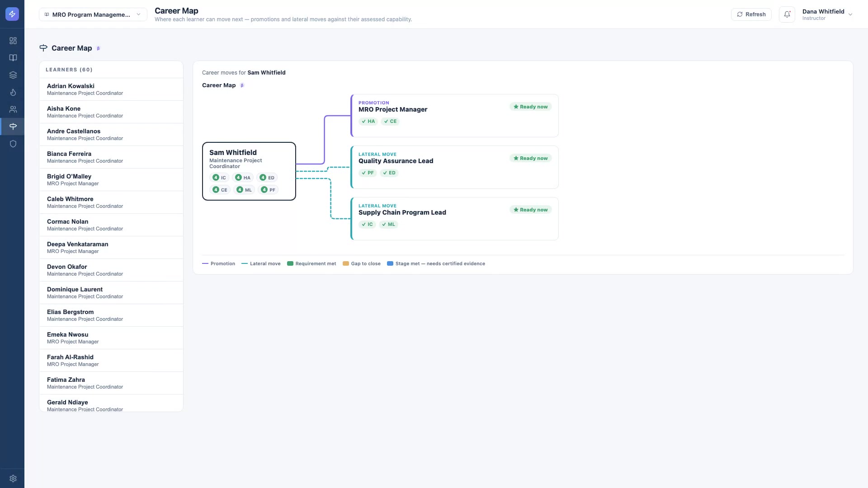Screen dimensions: 868x488
Task: Select the signpost Career Map sidebar icon
Action: [x=13, y=127]
